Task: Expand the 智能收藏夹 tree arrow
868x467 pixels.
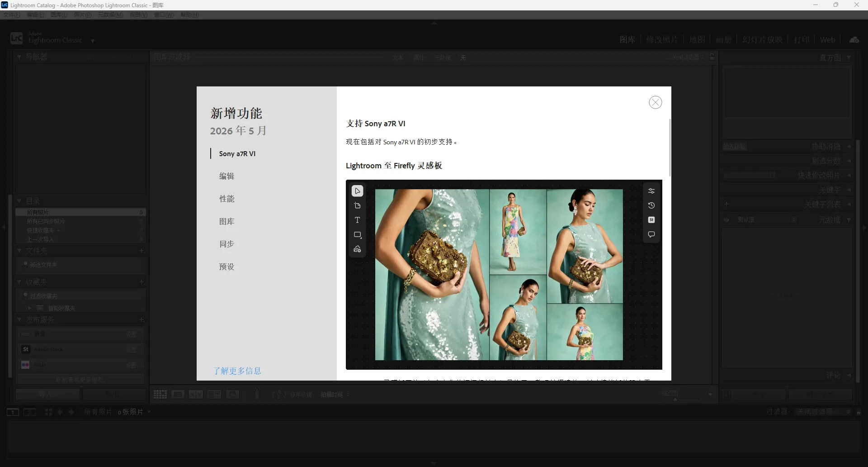Action: point(30,308)
